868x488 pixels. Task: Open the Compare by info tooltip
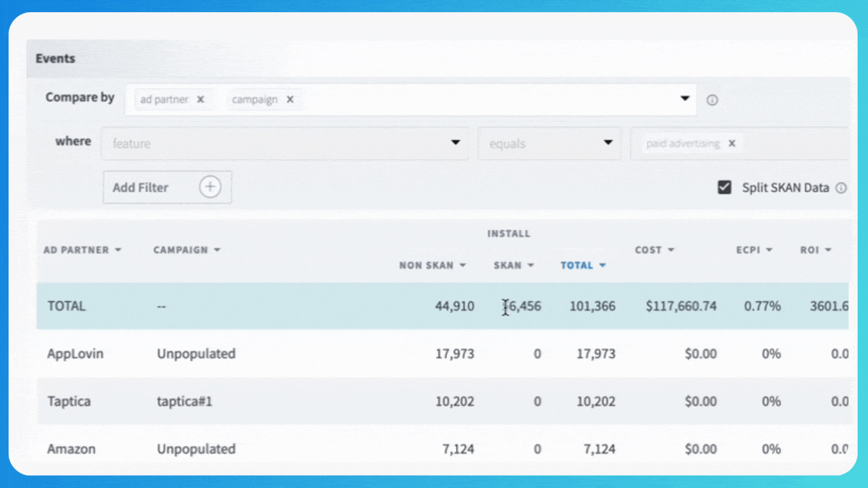[x=712, y=100]
